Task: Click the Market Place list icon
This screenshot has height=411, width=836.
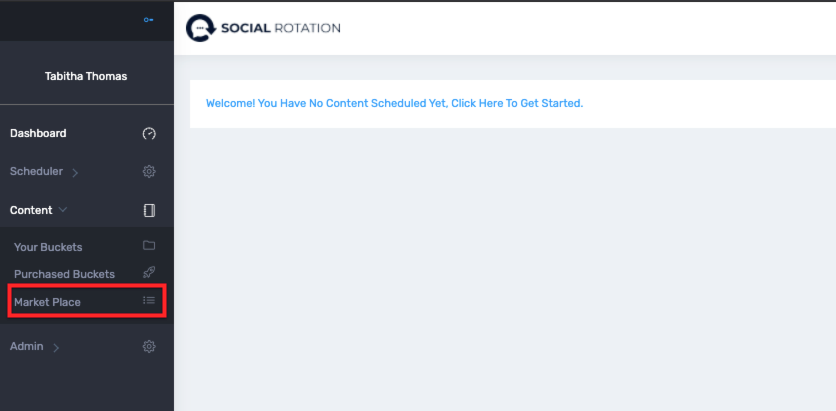Action: point(149,301)
